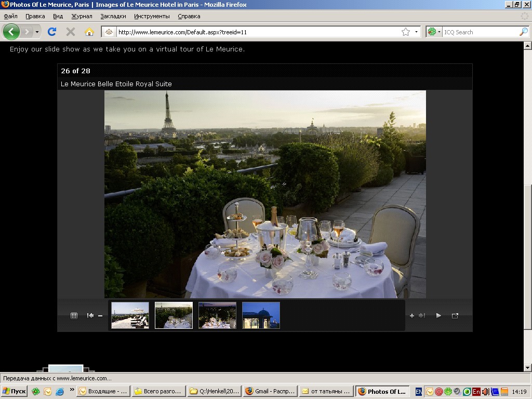Click the Пуск start button
This screenshot has width=532, height=399.
15,392
